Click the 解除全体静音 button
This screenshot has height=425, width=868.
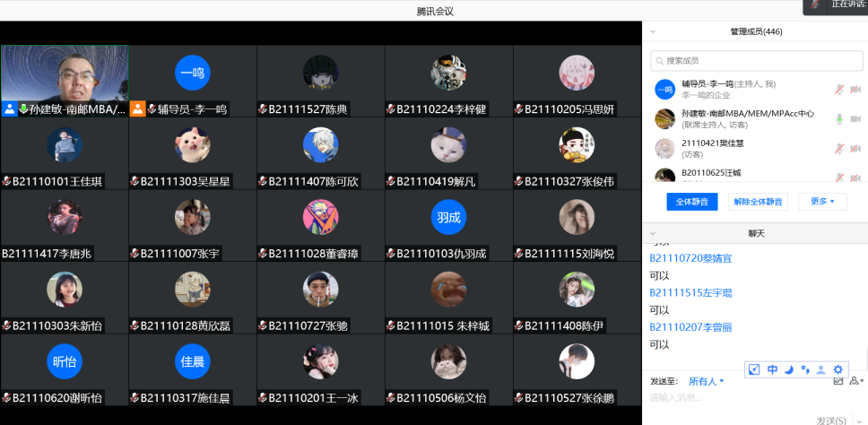pos(758,202)
